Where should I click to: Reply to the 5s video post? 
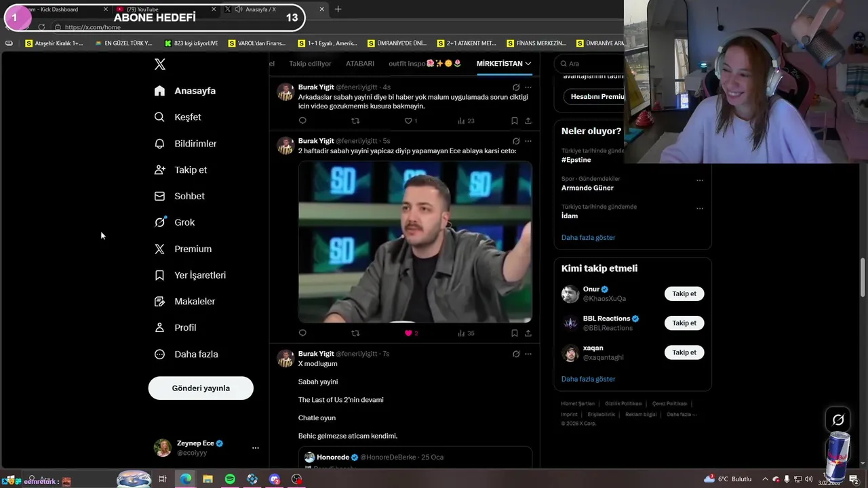tap(302, 333)
